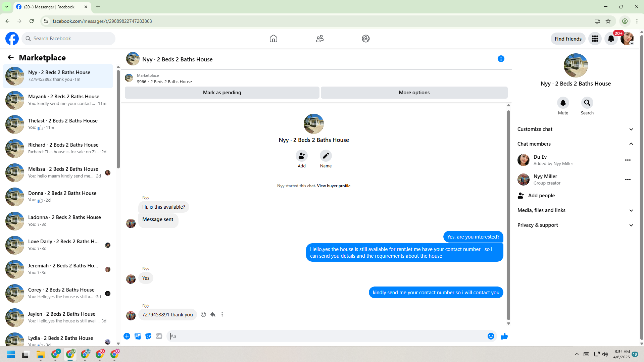
Task: Click the listing thumbnail in right panel
Action: pyautogui.click(x=576, y=65)
